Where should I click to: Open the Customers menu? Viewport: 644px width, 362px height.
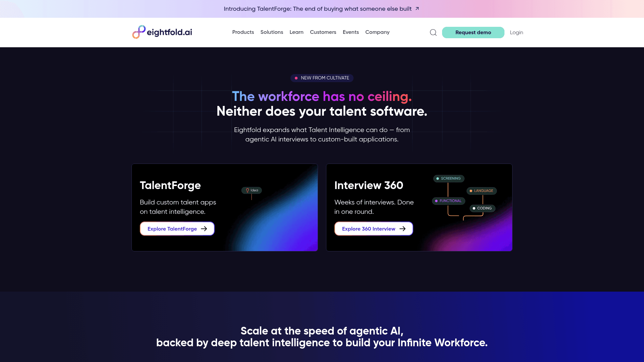tap(323, 32)
